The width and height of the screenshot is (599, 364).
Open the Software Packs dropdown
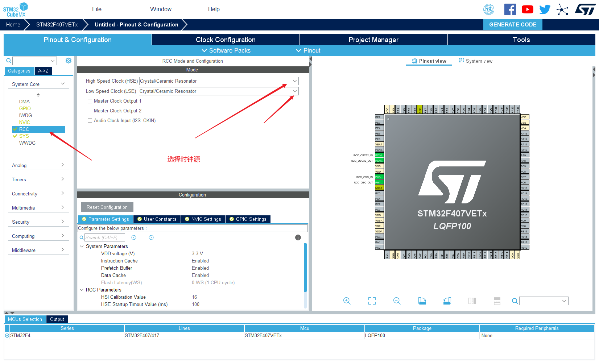coord(226,50)
